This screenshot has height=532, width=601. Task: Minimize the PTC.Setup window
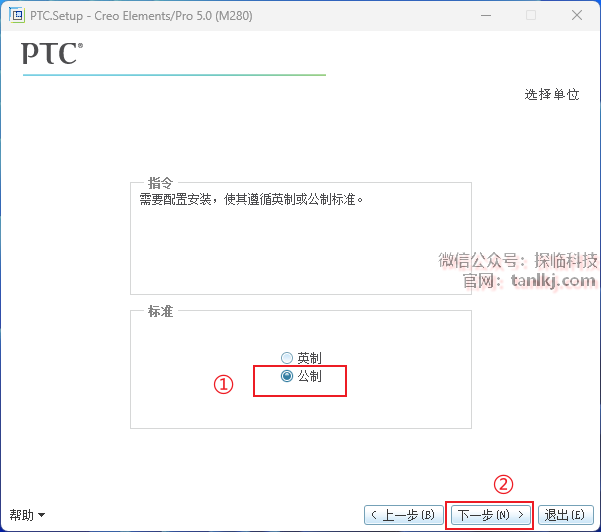pyautogui.click(x=486, y=15)
